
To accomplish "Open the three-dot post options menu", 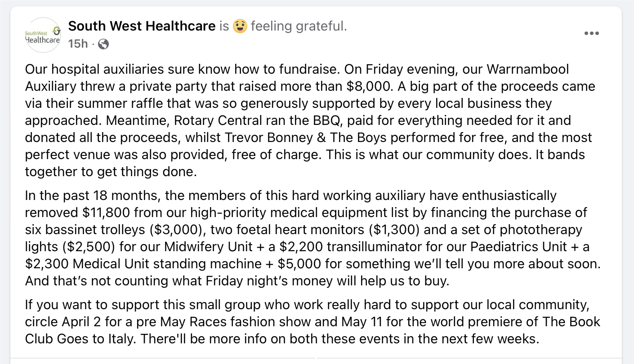I will [x=591, y=34].
